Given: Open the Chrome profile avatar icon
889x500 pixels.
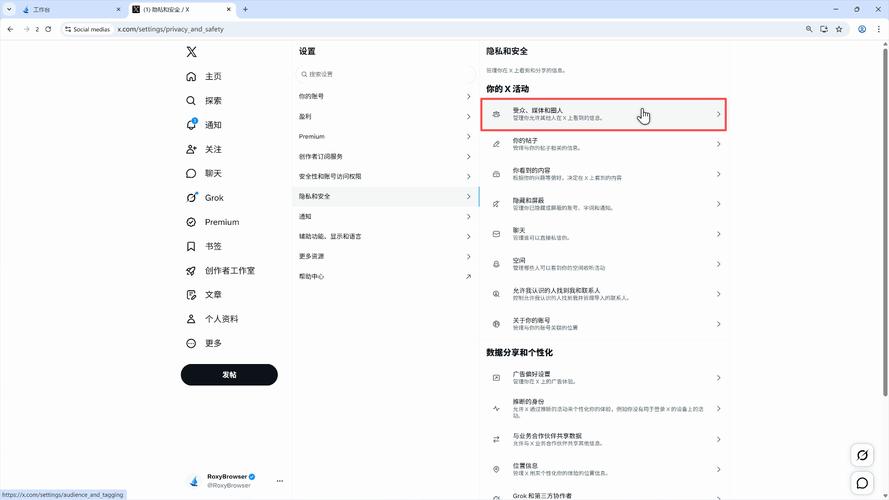Looking at the screenshot, I should tap(862, 29).
